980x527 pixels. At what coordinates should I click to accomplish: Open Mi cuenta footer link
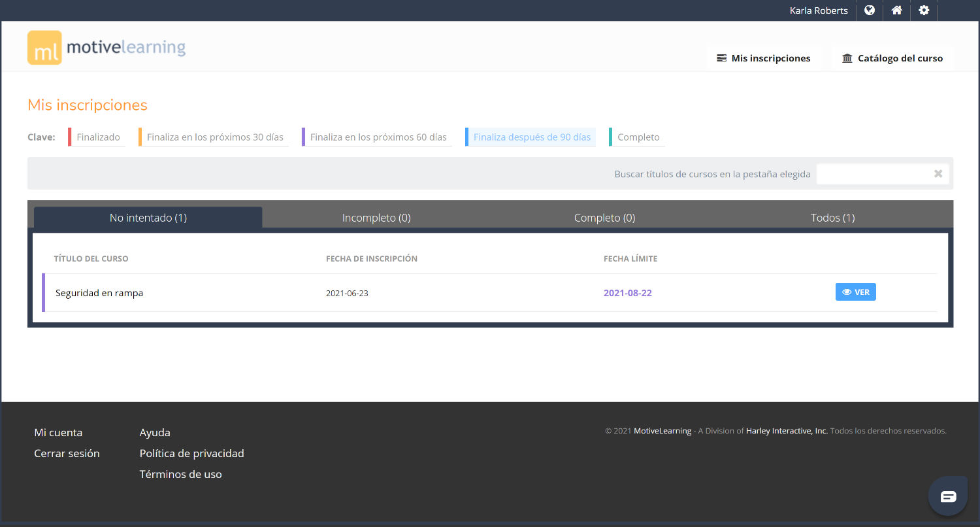point(58,432)
